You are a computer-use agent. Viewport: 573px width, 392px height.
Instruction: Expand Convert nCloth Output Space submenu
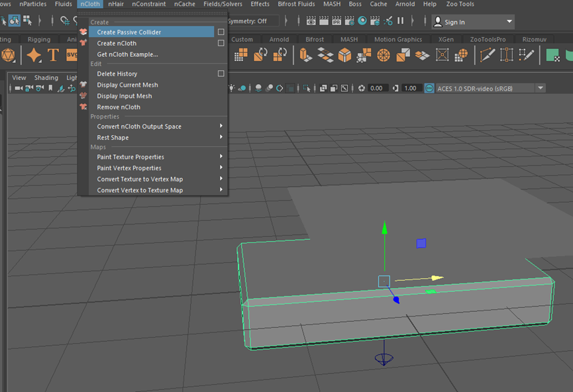158,126
